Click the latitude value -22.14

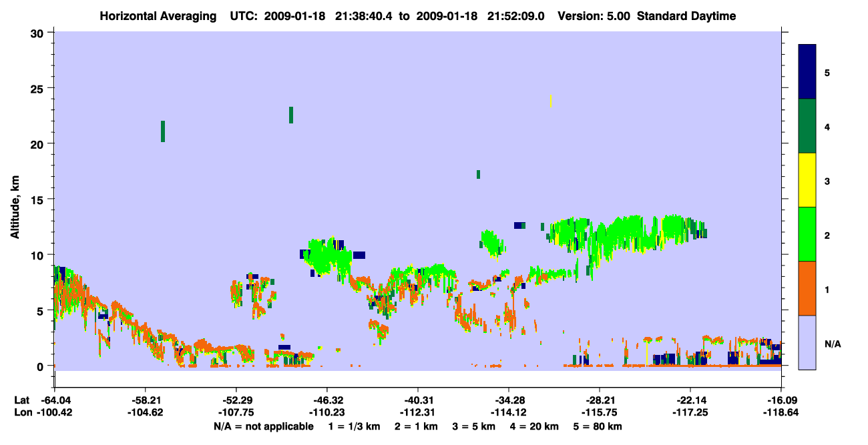[690, 400]
